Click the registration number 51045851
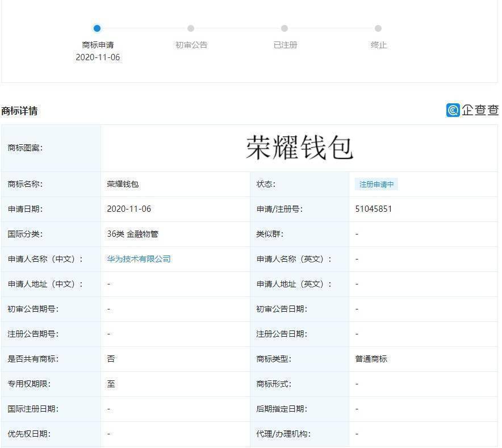The width and height of the screenshot is (502, 448). (x=374, y=209)
